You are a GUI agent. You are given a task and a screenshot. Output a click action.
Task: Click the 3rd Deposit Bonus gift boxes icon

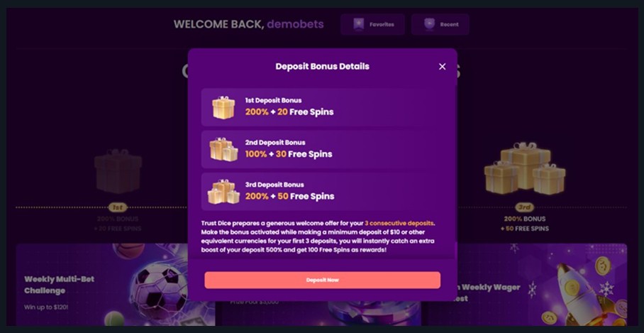[223, 192]
